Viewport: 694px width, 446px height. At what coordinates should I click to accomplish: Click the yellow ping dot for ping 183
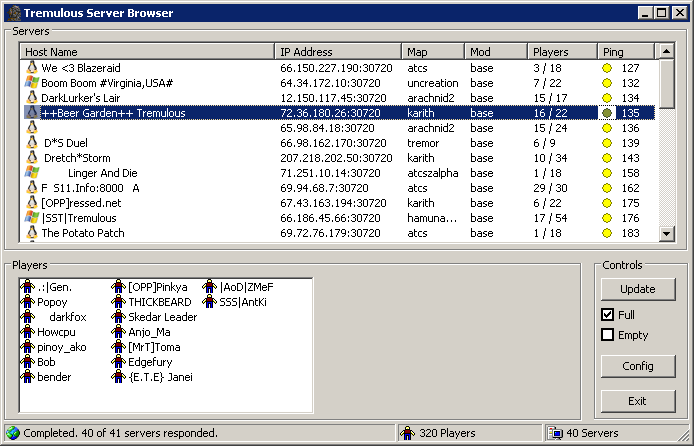tap(607, 233)
